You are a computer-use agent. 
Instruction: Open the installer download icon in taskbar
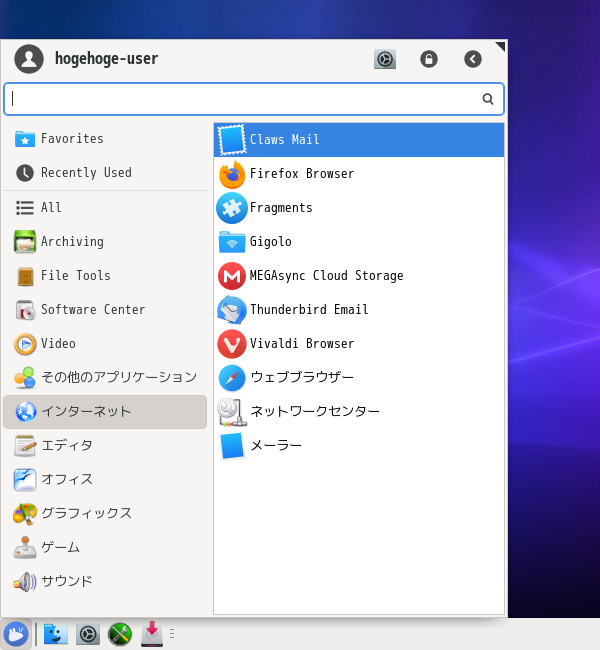click(152, 634)
